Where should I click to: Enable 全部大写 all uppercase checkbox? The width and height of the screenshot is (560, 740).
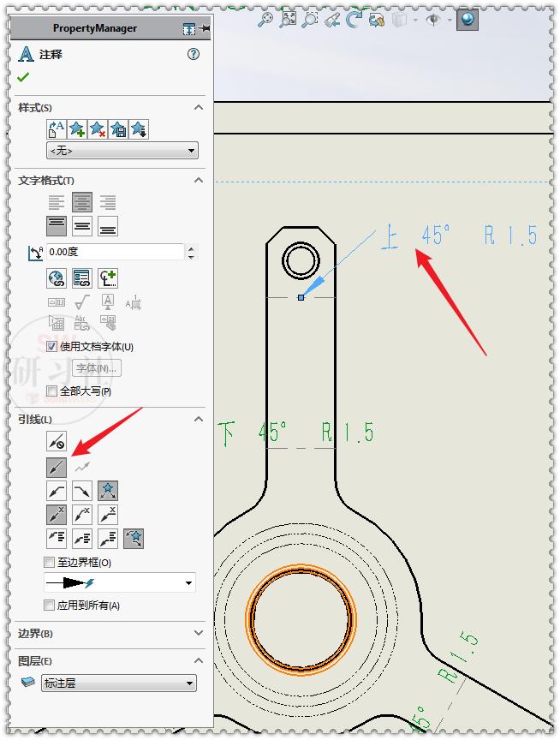[52, 391]
